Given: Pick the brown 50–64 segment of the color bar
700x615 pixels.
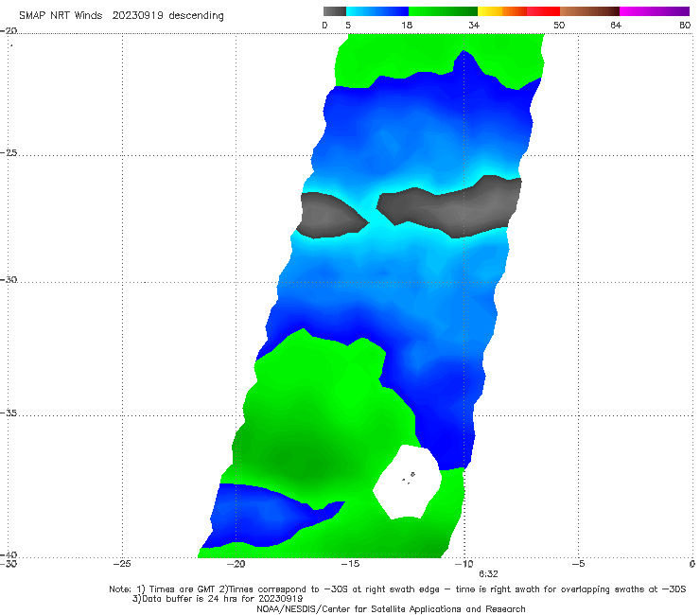Looking at the screenshot, I should [x=589, y=11].
